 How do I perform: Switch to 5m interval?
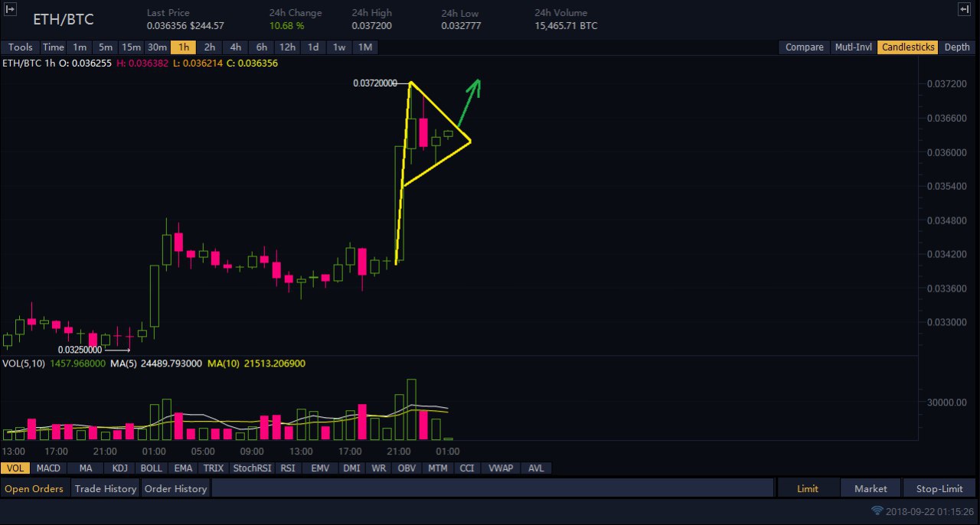[x=106, y=47]
